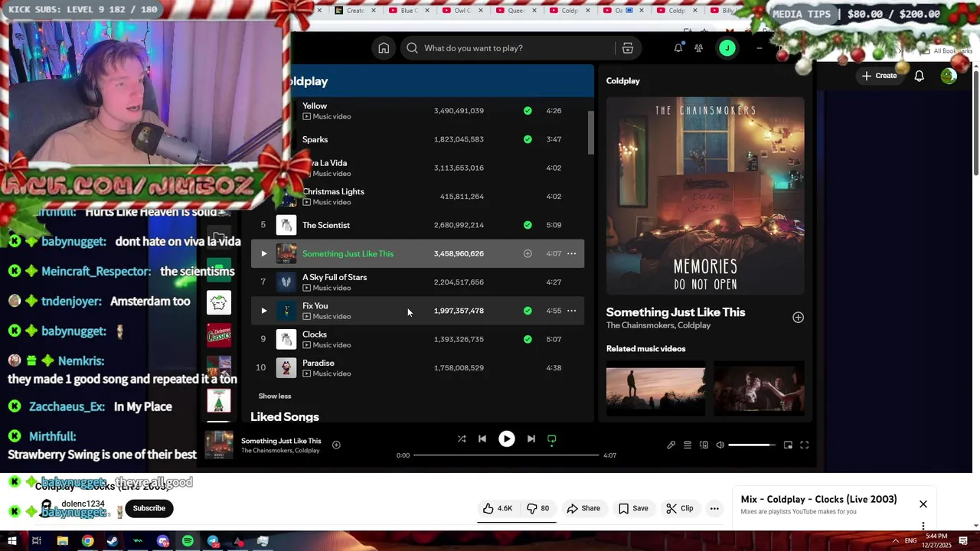The width and height of the screenshot is (980, 551).
Task: Open the Clocks album art thumbnail
Action: coord(286,339)
